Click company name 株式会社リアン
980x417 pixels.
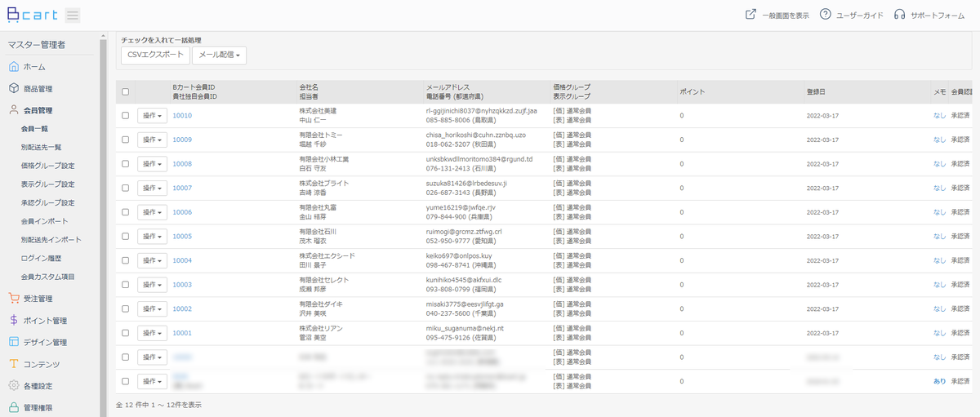[x=322, y=328]
